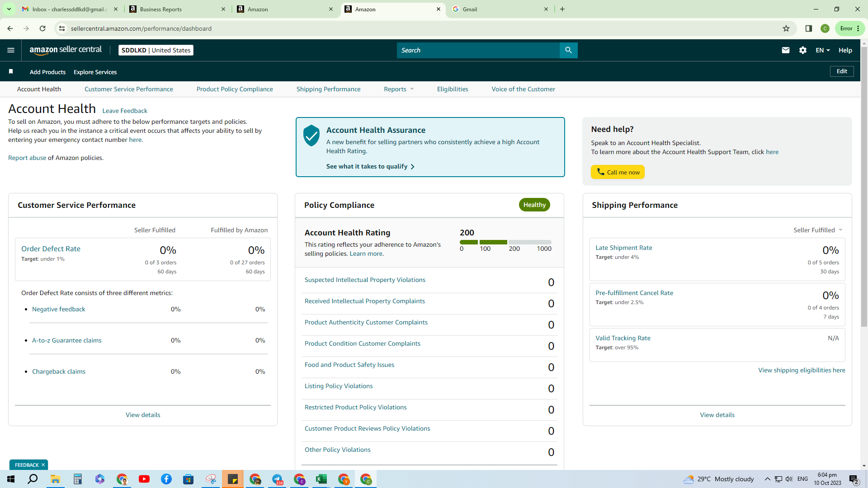Click View shipping eligibilities here link
Screen dimensions: 868x488
(802, 370)
